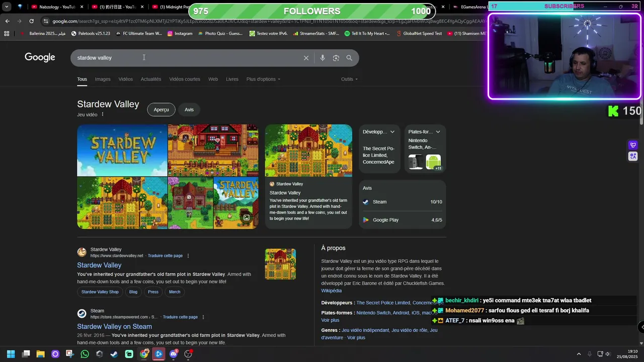Open the Wikipédia link in À propos

(x=332, y=291)
